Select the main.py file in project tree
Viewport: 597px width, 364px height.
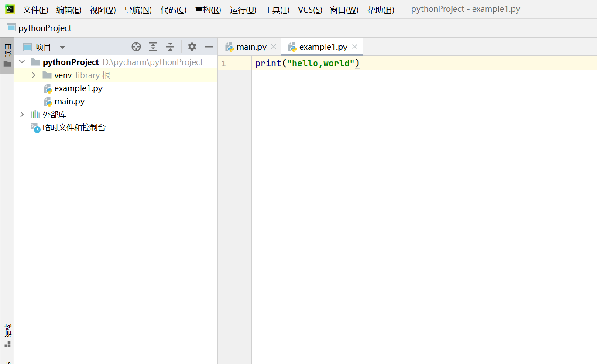pyautogui.click(x=69, y=101)
